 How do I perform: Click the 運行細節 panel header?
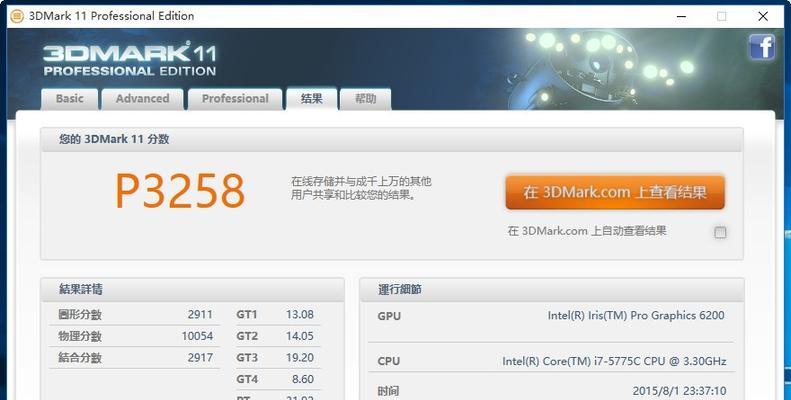552,290
